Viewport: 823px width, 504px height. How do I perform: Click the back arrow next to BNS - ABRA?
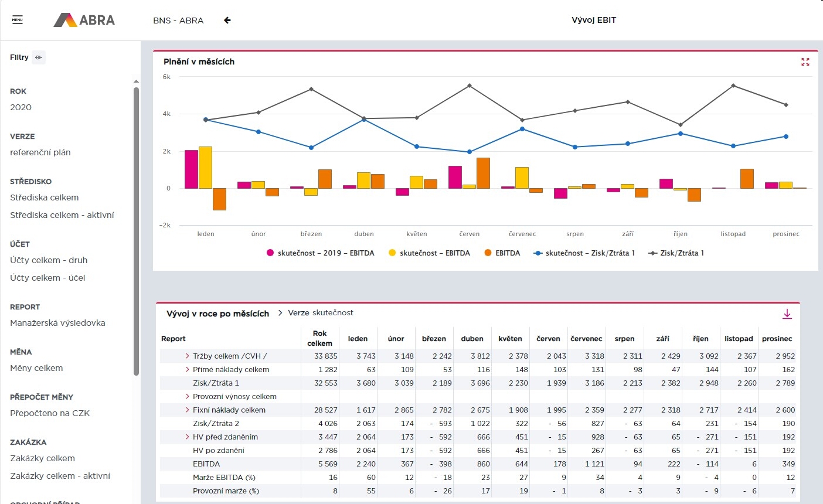227,20
